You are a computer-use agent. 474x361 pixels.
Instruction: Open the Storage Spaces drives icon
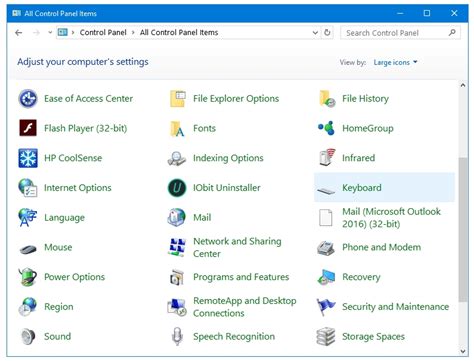click(326, 336)
